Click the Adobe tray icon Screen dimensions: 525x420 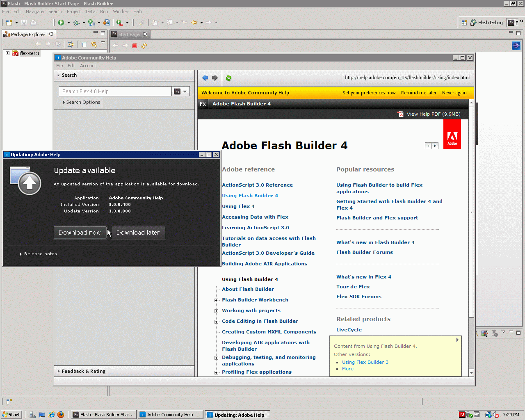click(x=462, y=415)
